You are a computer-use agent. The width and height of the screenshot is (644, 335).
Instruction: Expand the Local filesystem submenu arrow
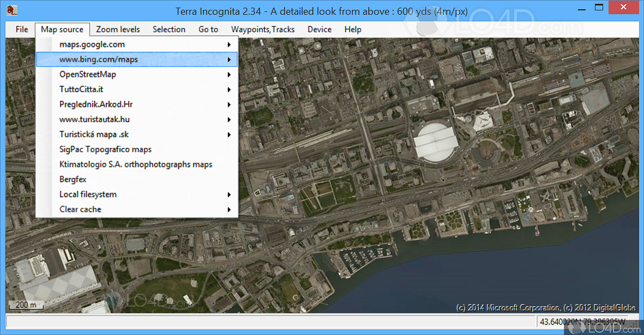pyautogui.click(x=229, y=195)
